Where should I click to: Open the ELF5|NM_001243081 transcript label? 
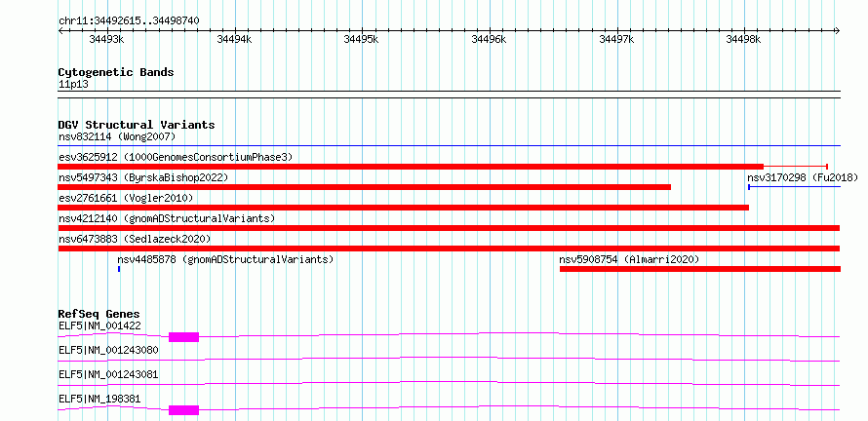108,374
